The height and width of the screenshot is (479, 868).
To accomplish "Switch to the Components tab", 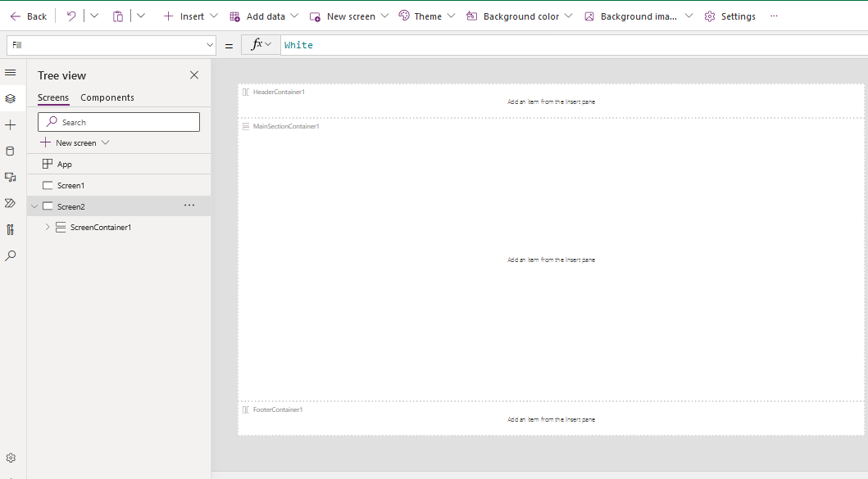I will click(x=107, y=97).
